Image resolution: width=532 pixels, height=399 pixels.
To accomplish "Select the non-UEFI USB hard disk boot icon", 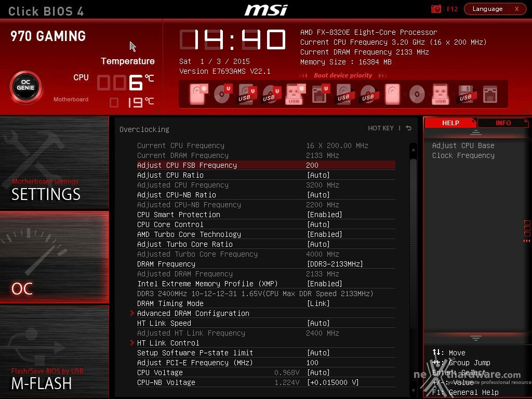I will (344, 95).
